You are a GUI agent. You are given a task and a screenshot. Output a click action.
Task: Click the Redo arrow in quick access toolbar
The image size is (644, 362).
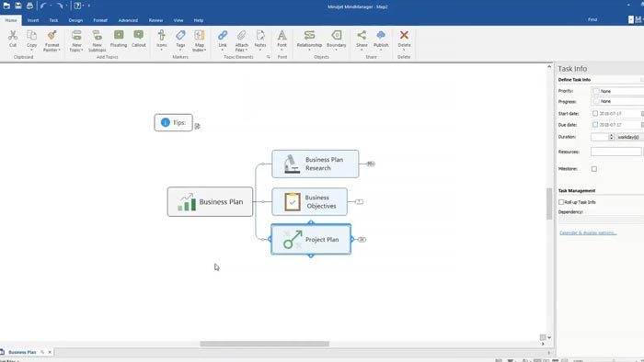point(60,6)
